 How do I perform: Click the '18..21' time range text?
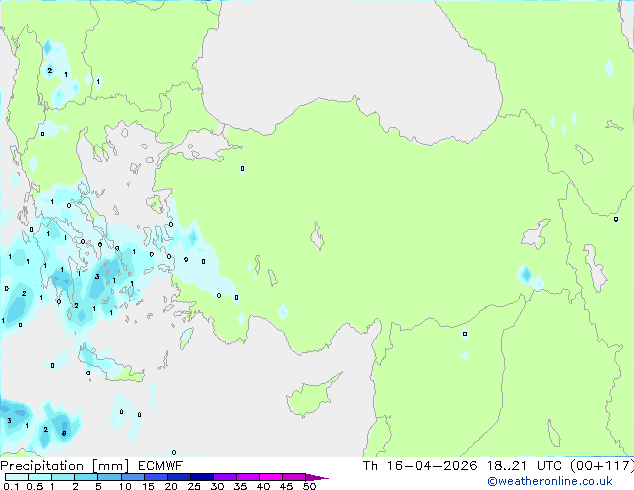(507, 466)
